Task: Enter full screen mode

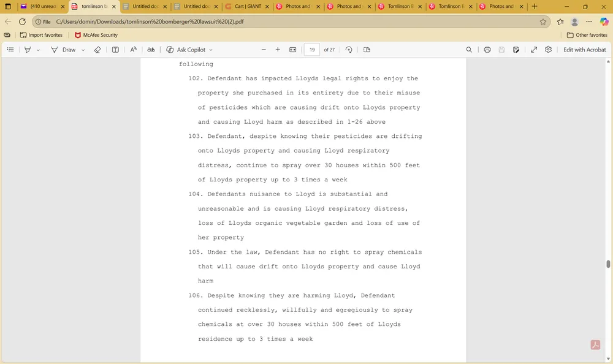Action: point(533,50)
